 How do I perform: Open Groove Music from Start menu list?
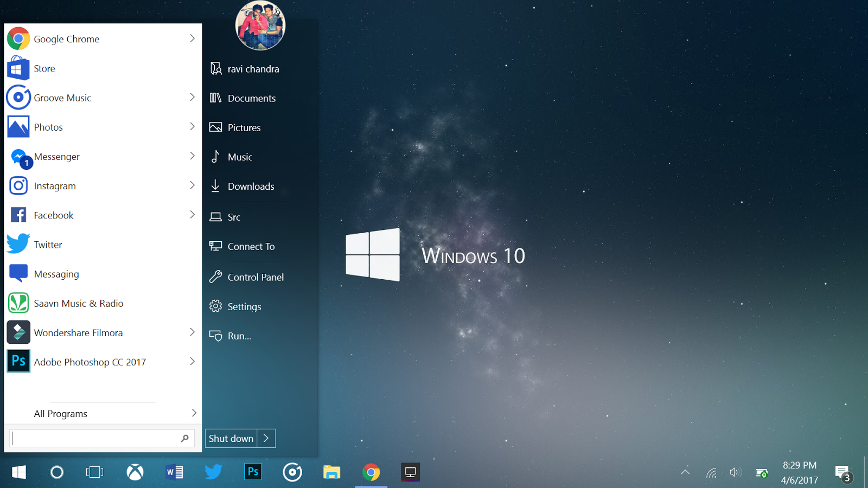[x=103, y=98]
